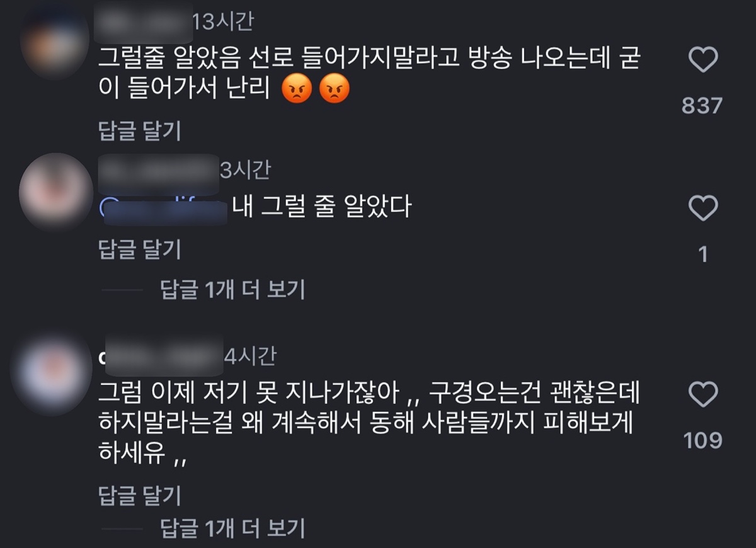Screen dimensions: 756x548
Task: Click the like count of 1
Action: tap(703, 254)
